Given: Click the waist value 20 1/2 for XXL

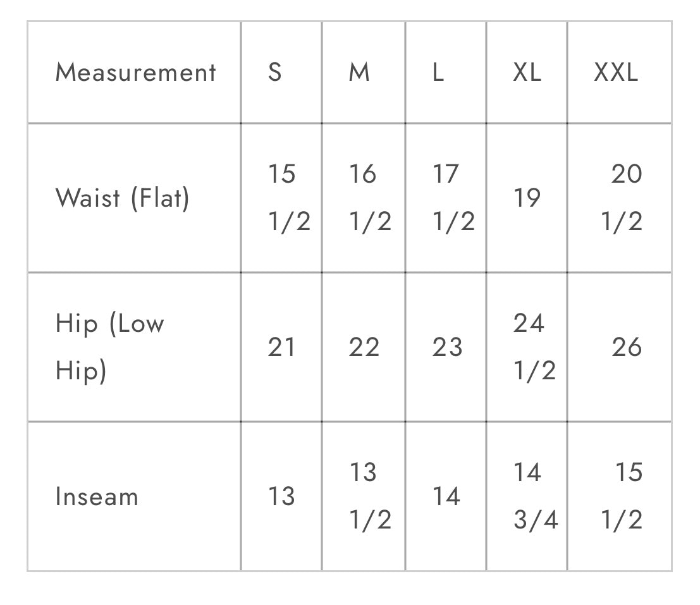Looking at the screenshot, I should 622,198.
